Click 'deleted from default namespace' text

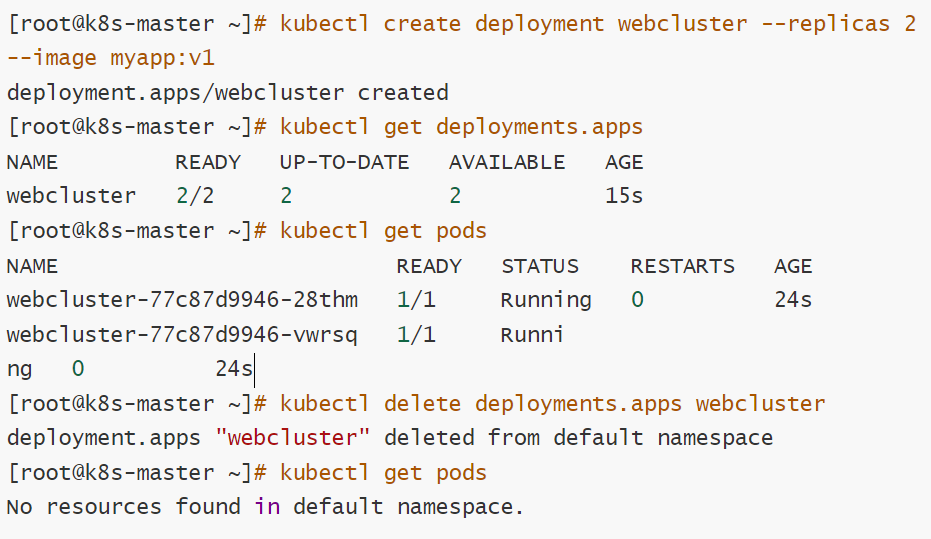pyautogui.click(x=578, y=438)
